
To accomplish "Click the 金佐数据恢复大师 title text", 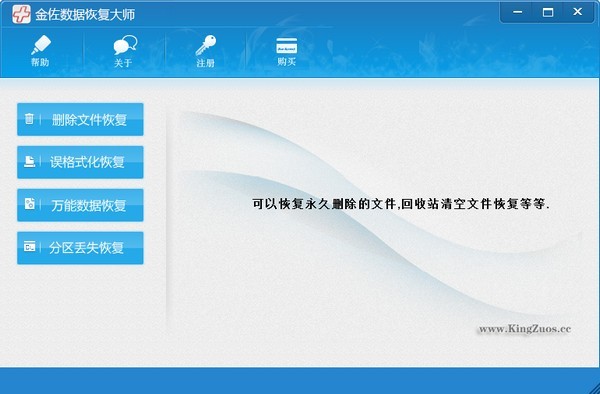I will coord(85,15).
